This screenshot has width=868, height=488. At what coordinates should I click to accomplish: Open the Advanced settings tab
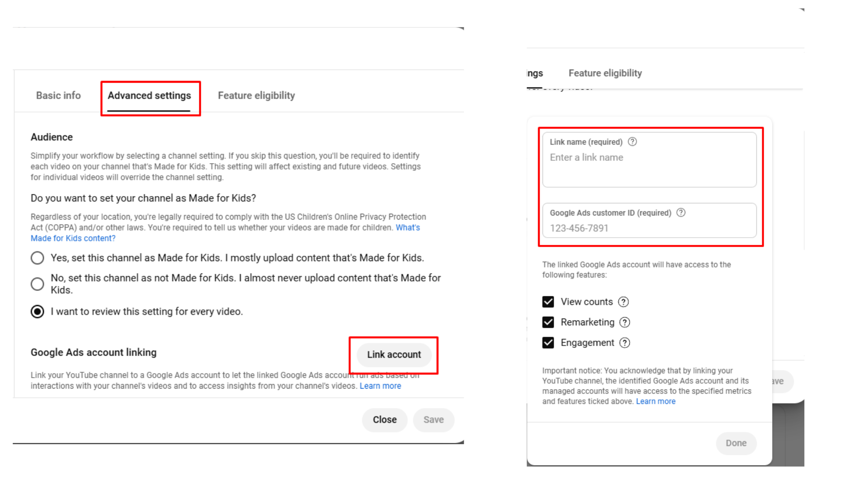pos(149,95)
